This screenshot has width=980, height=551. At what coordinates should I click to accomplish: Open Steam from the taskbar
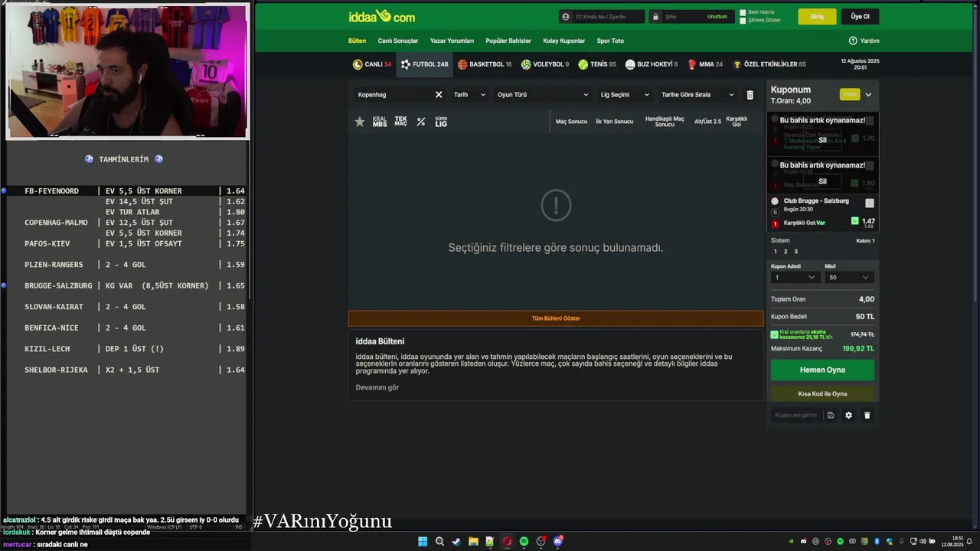(x=456, y=541)
